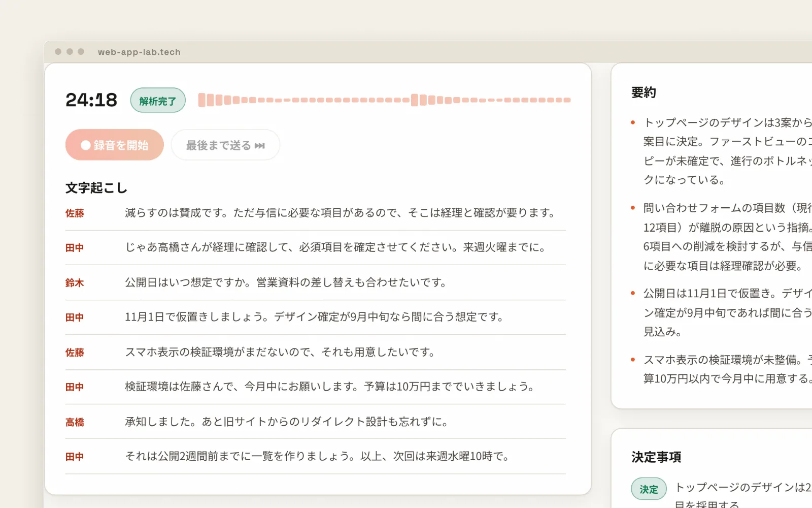The width and height of the screenshot is (812, 508).
Task: Click the 要約 panel heading
Action: [644, 92]
